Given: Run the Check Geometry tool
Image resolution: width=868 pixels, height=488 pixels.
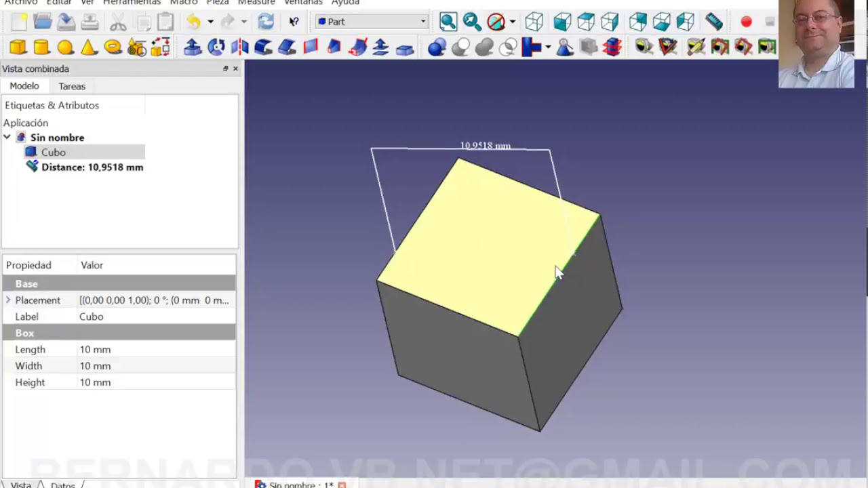Looking at the screenshot, I should [x=564, y=47].
